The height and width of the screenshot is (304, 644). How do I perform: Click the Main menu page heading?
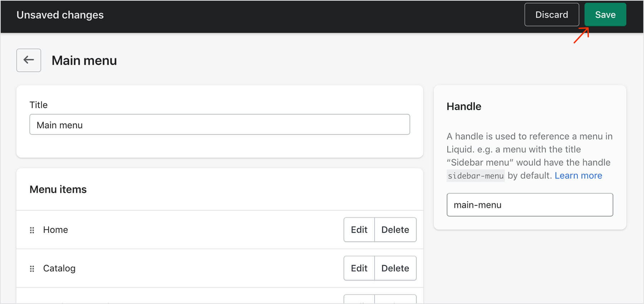coord(84,61)
